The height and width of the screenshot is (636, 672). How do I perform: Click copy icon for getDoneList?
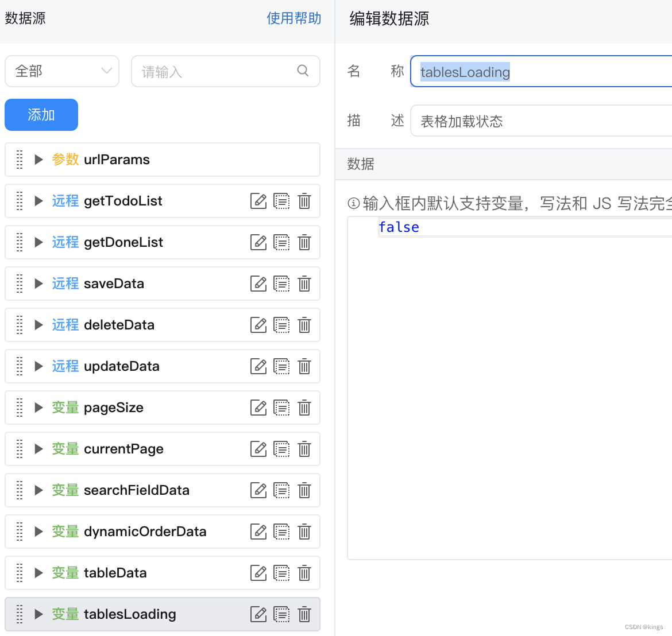tap(281, 242)
